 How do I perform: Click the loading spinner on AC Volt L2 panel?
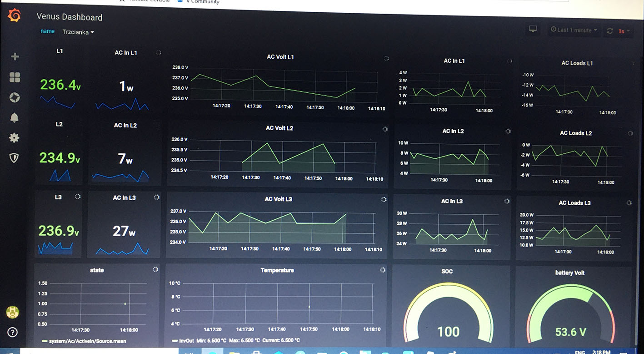click(x=385, y=129)
